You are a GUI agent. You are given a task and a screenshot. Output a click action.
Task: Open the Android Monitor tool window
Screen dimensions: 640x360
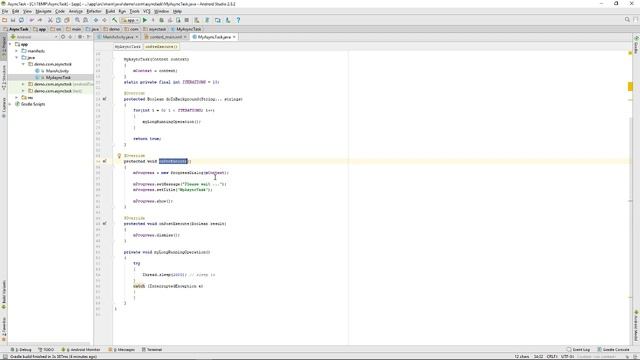tap(81, 350)
